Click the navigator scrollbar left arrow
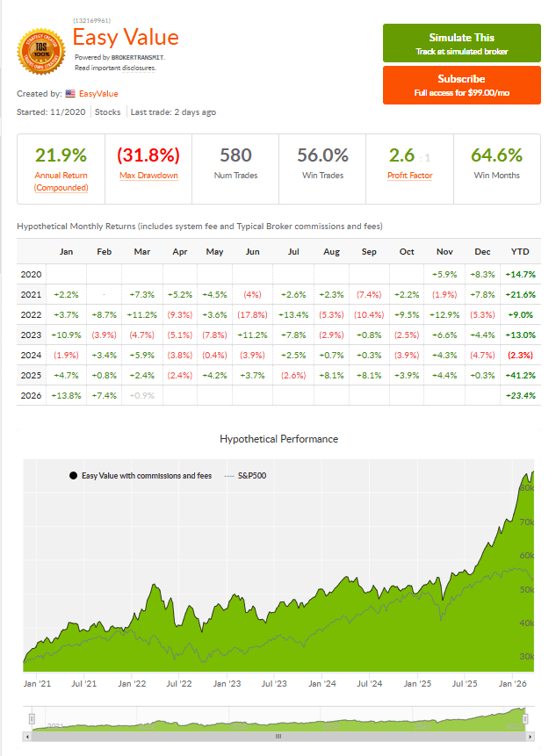 point(27,736)
